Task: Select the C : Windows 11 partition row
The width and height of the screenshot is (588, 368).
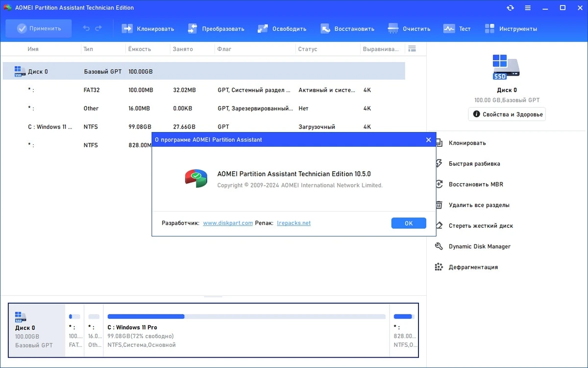Action: [x=204, y=127]
